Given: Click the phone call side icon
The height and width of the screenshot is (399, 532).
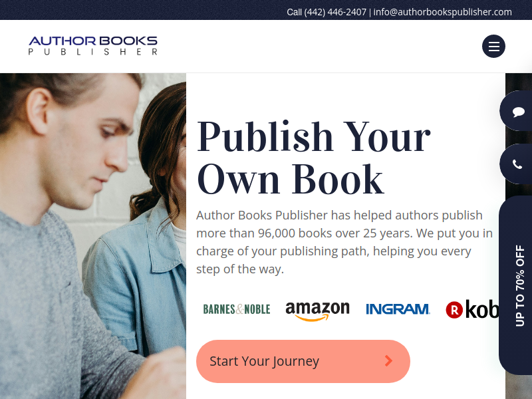Looking at the screenshot, I should pyautogui.click(x=517, y=164).
